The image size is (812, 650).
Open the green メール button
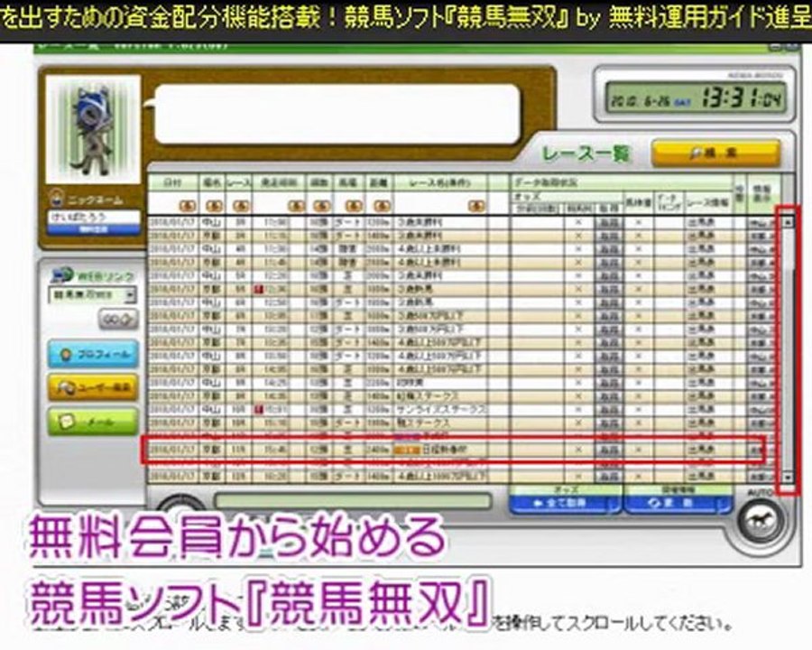(94, 422)
